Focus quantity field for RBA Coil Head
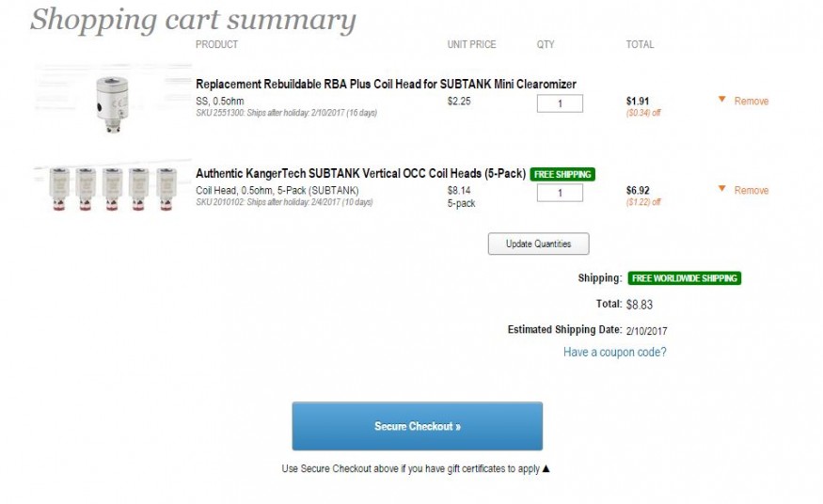This screenshot has height=504, width=823. click(x=560, y=103)
